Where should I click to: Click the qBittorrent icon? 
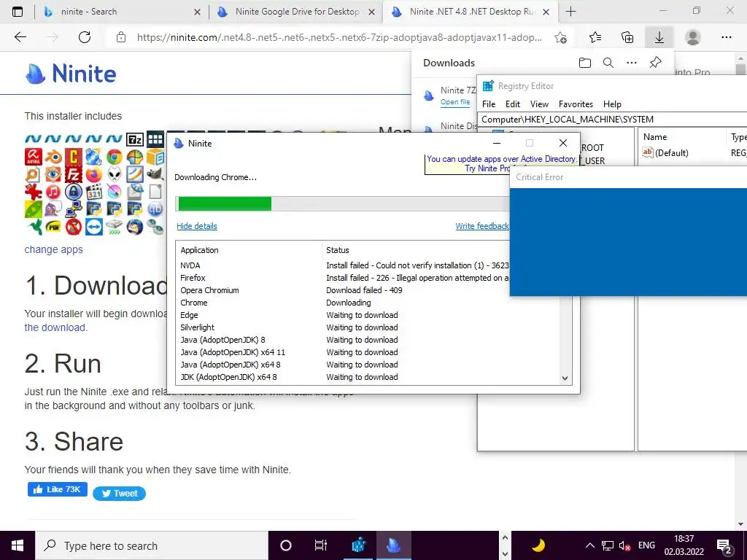[x=155, y=209]
